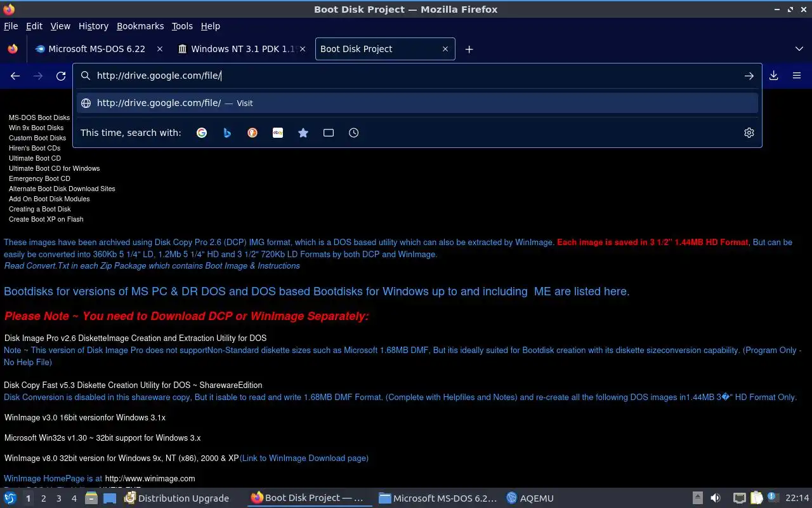Search this time with Google
This screenshot has height=508, width=812.
202,133
